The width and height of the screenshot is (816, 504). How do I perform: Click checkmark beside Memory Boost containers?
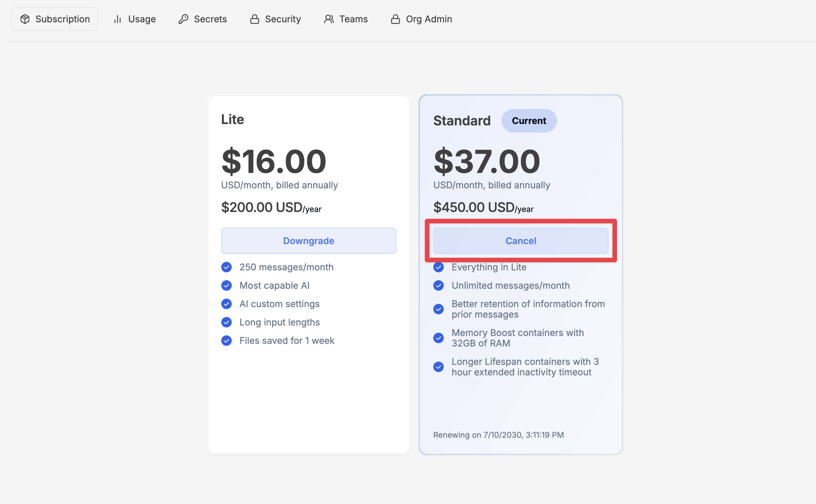438,338
